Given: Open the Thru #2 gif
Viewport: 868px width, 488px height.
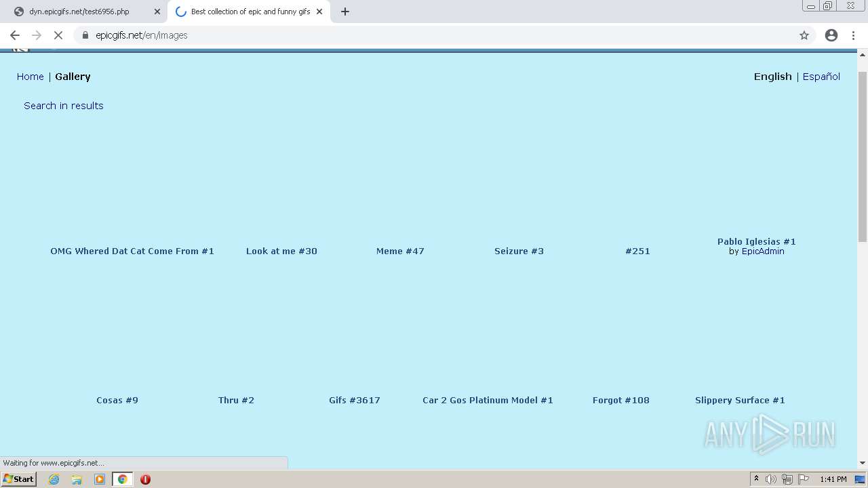Looking at the screenshot, I should click(236, 400).
